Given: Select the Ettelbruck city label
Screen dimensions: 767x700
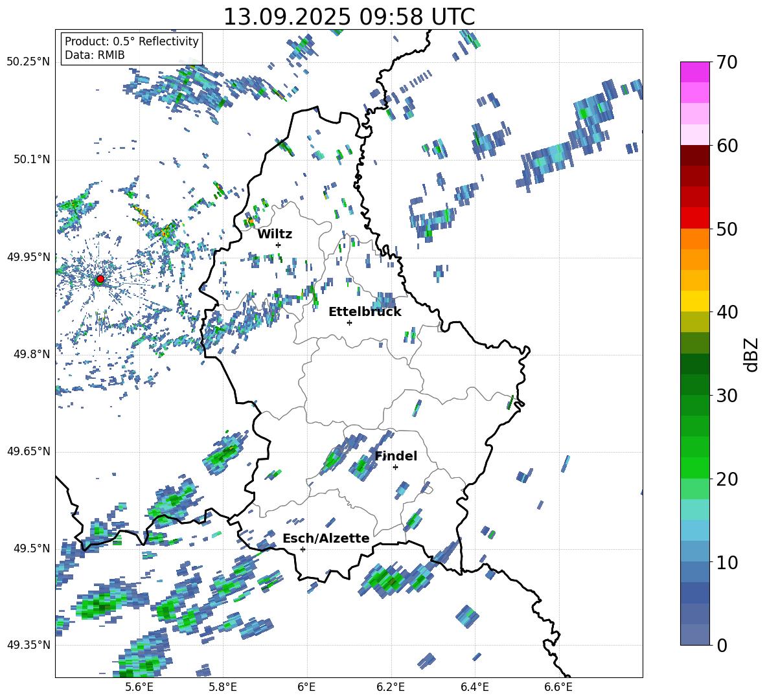Looking at the screenshot, I should 365,311.
